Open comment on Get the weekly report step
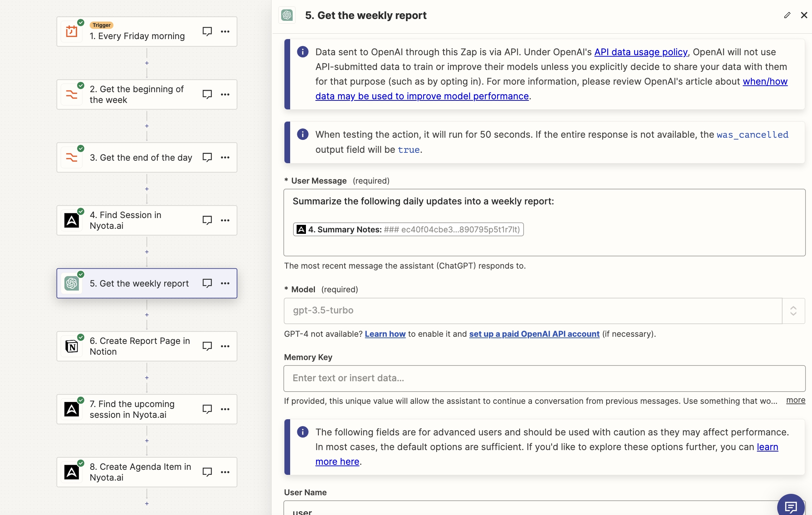 (x=207, y=283)
